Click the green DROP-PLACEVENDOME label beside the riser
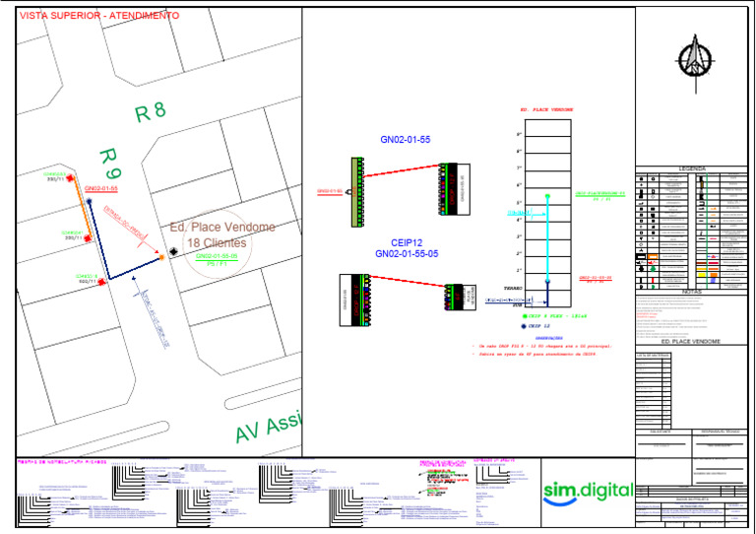The image size is (756, 534). (x=600, y=194)
